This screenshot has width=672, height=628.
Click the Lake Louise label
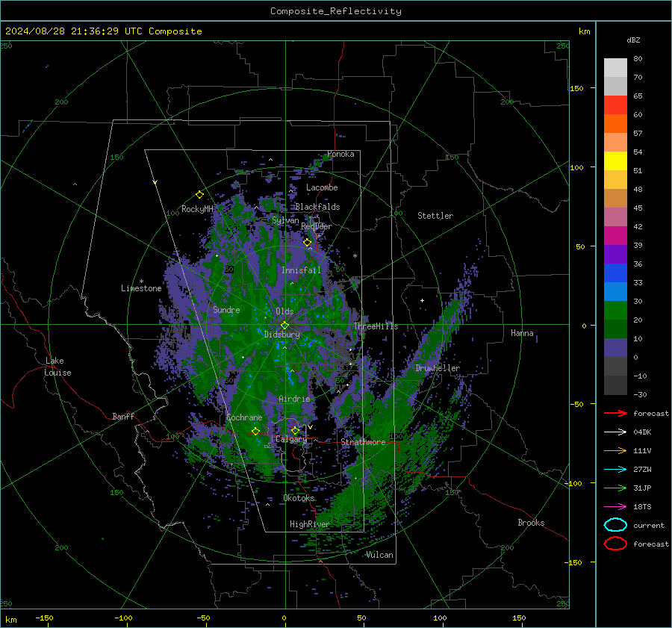coord(57,367)
